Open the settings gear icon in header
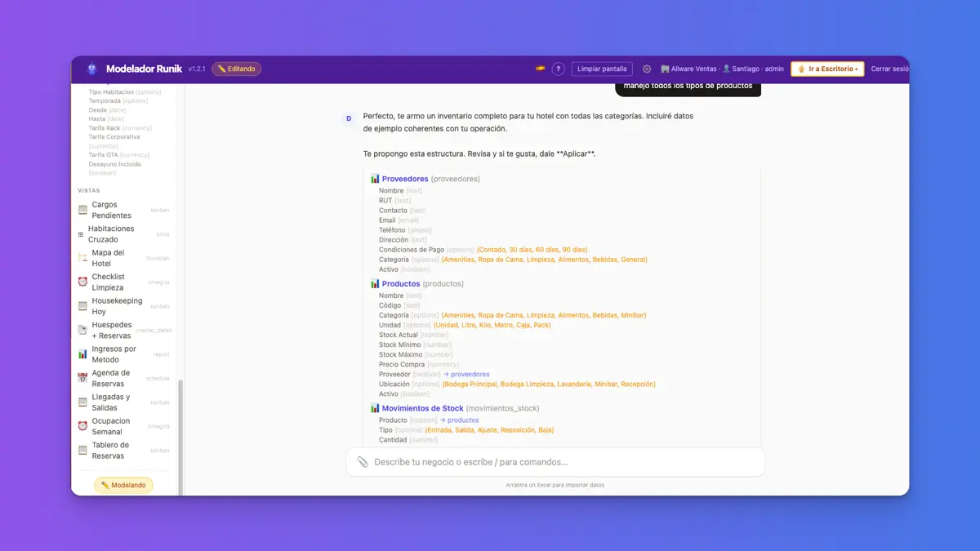The width and height of the screenshot is (980, 551). pyautogui.click(x=647, y=69)
